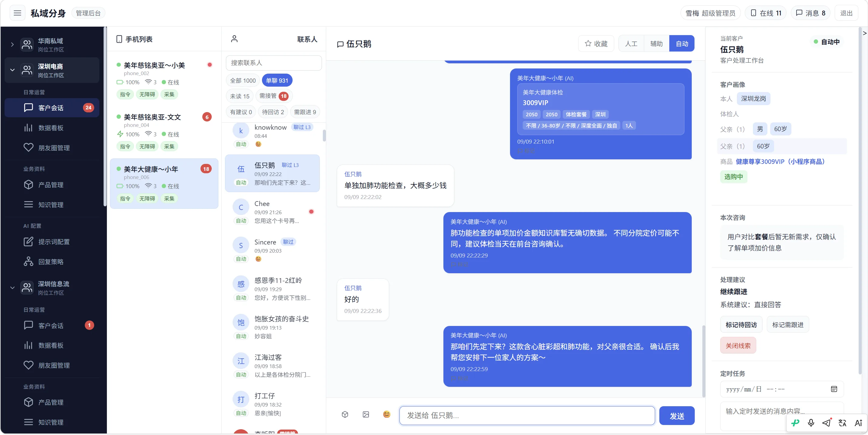Click the star 收藏 button
Image resolution: width=868 pixels, height=435 pixels.
click(x=596, y=43)
